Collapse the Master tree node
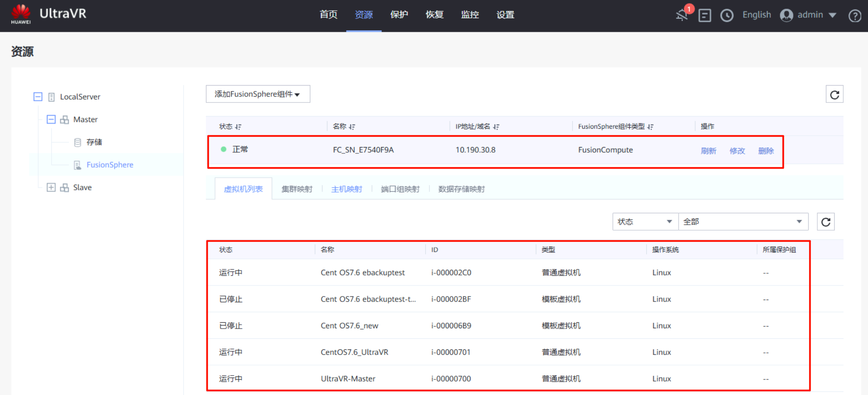 click(51, 120)
